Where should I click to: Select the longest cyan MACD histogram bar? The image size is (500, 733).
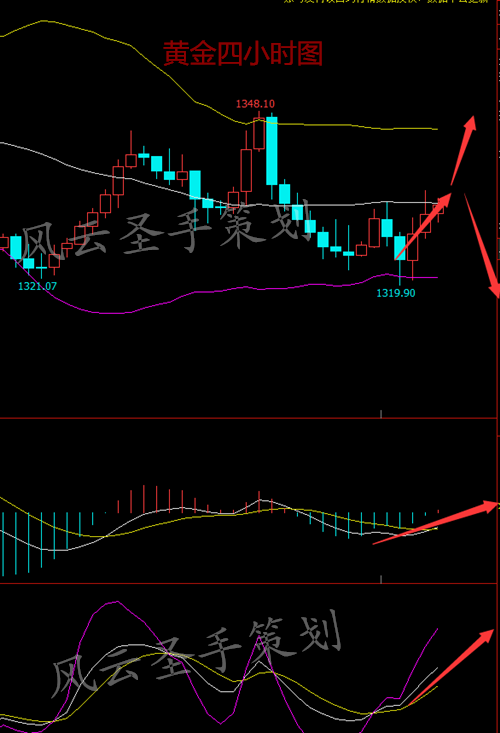point(3,545)
